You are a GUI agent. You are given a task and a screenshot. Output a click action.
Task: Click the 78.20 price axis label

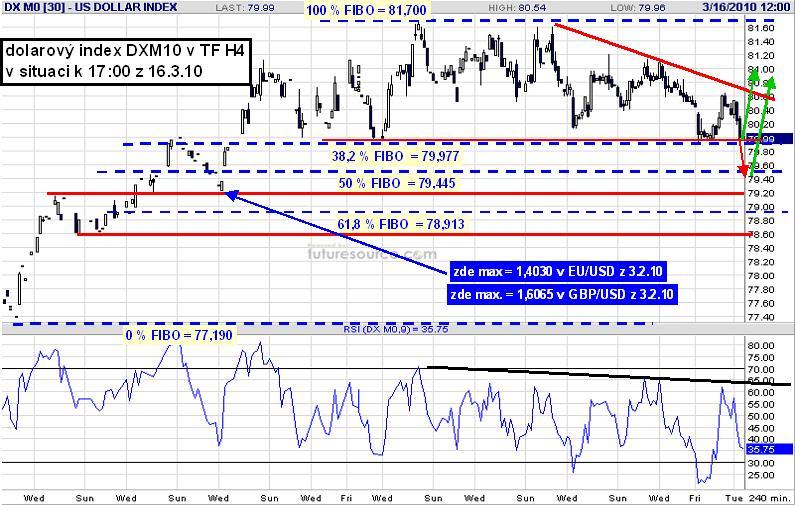coord(761,262)
